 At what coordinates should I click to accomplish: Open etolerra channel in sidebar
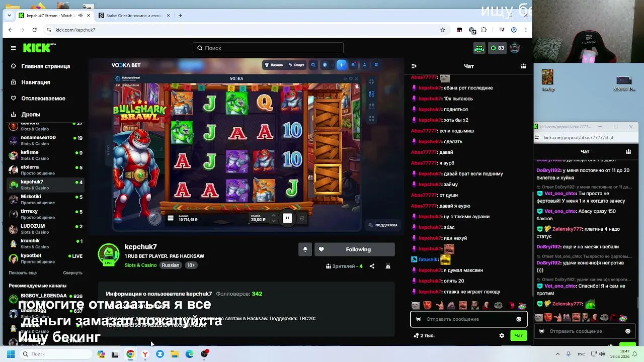pos(45,170)
